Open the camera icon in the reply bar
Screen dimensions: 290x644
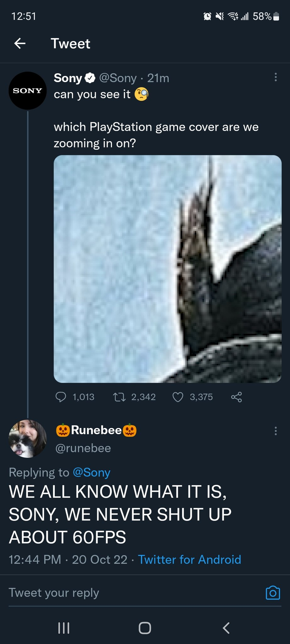point(273,593)
